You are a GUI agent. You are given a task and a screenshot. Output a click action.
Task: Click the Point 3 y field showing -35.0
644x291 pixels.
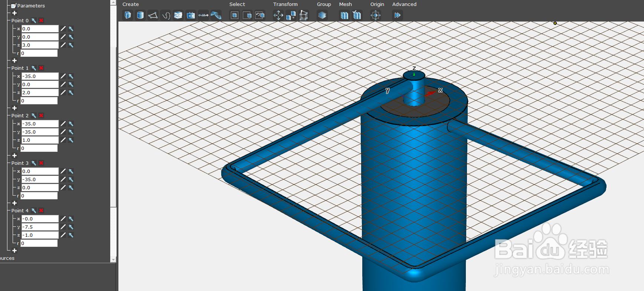40,179
